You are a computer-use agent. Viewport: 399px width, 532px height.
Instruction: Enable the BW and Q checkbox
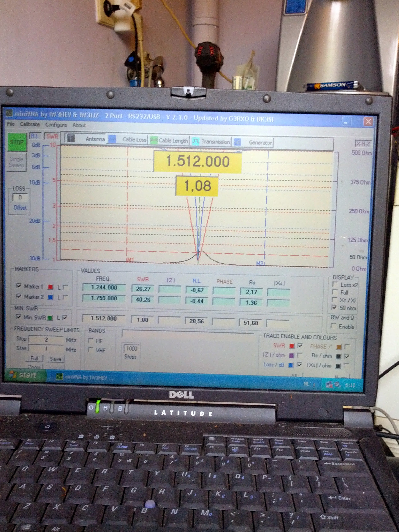point(333,326)
